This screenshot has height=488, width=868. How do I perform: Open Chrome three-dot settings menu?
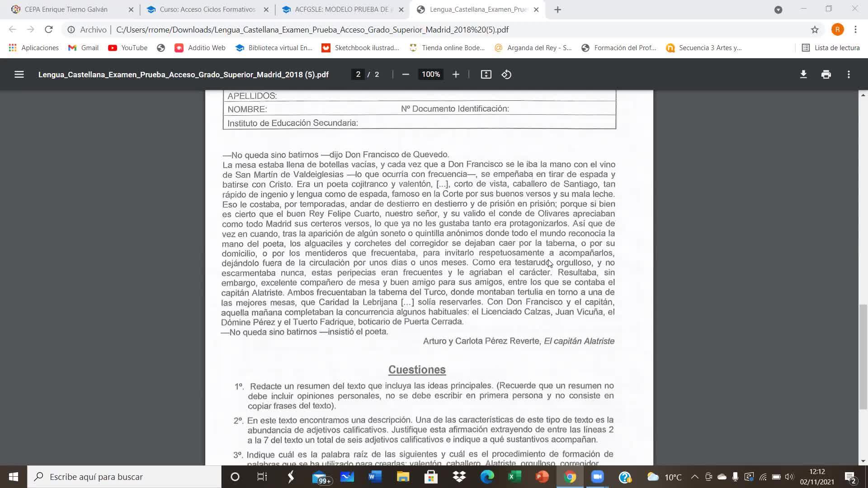point(855,30)
